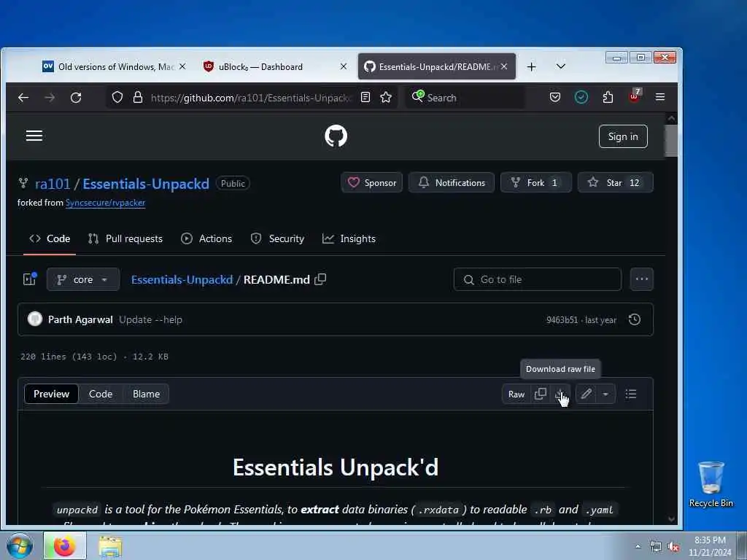The width and height of the screenshot is (747, 560).
Task: Close the uBlock Dashboard tab
Action: click(x=344, y=66)
